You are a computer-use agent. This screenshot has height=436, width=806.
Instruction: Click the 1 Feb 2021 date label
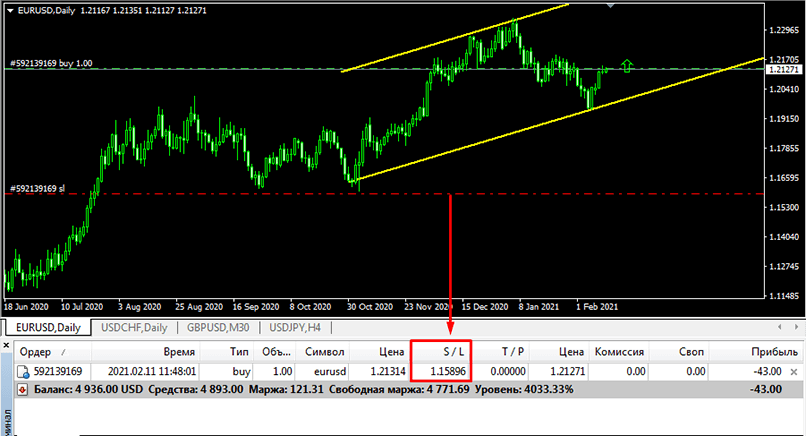(x=596, y=307)
